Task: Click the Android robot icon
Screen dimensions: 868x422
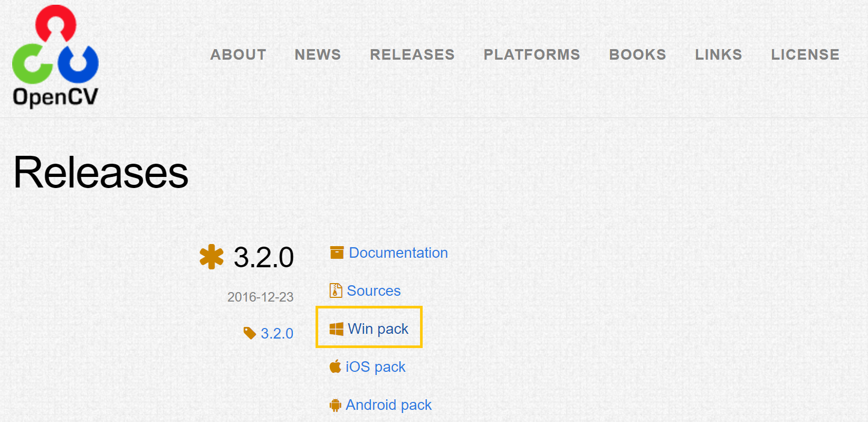Action: 335,405
